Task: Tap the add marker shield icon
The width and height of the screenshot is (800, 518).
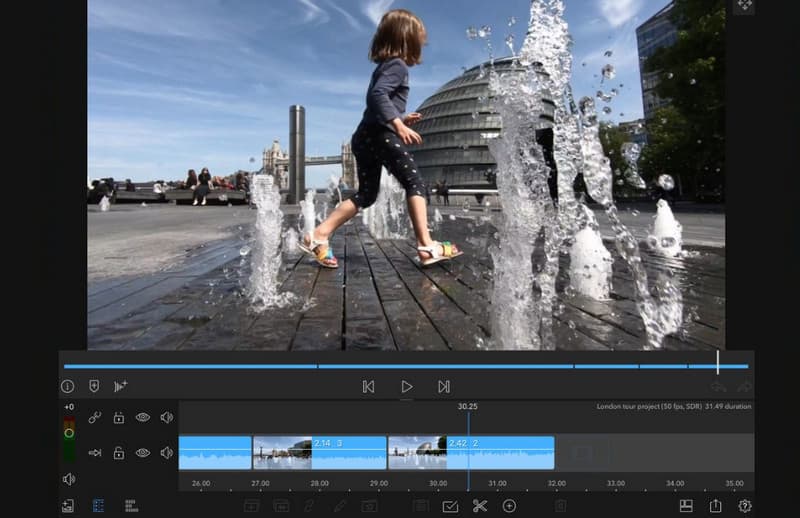Action: tap(94, 386)
